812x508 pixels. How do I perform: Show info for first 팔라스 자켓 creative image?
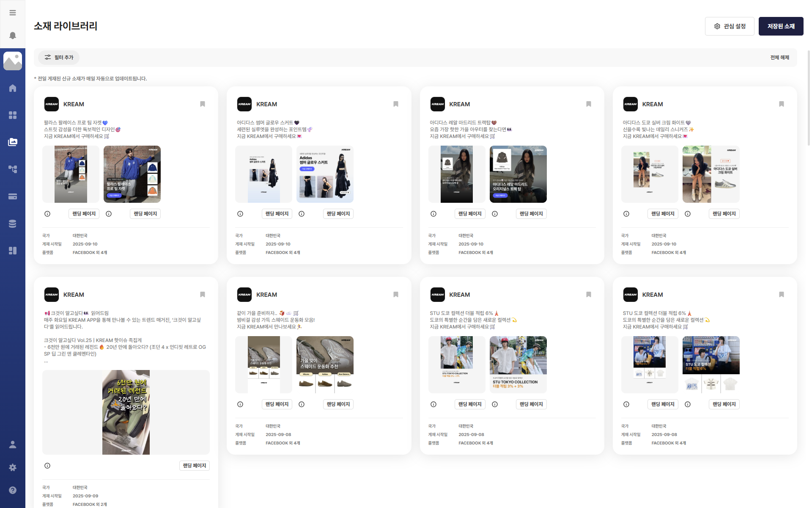(x=47, y=214)
